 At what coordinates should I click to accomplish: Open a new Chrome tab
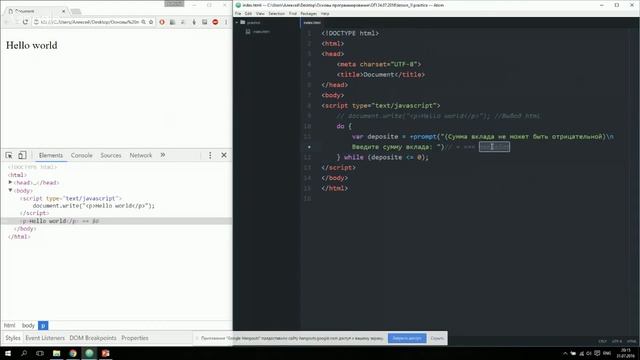click(x=76, y=11)
